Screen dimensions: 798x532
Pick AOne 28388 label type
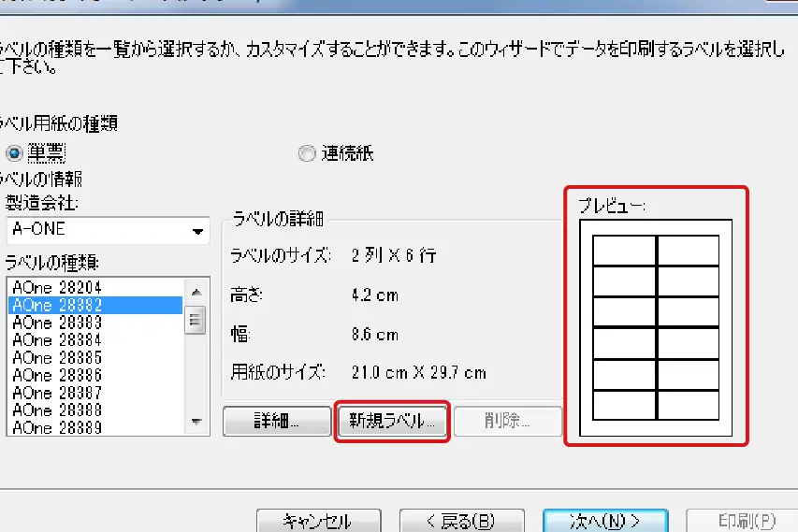point(57,410)
